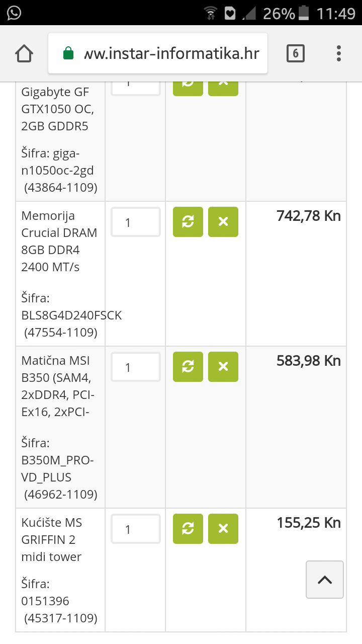Refresh quantity for MS GRIFFIN 2 case

pos(188,529)
